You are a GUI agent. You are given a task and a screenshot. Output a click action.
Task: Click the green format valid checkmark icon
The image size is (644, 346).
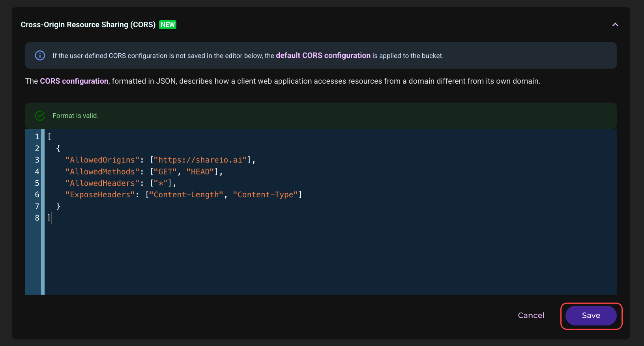(40, 116)
